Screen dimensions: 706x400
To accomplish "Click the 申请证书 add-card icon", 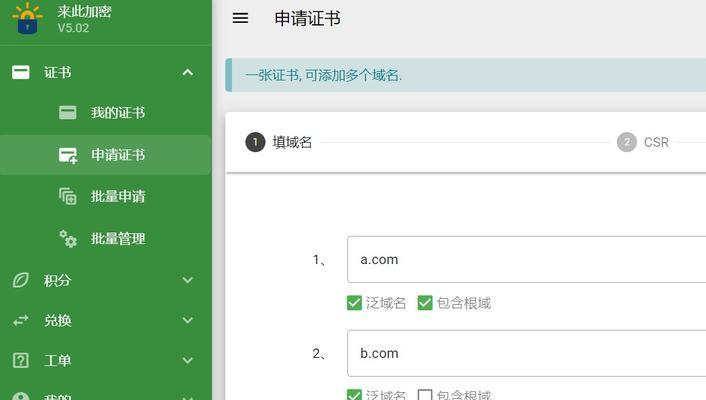I will click(x=68, y=155).
